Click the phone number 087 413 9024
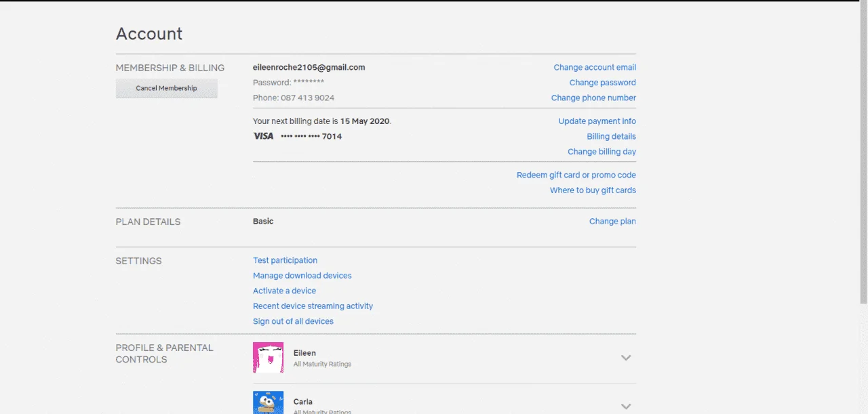Viewport: 868px width, 414px height. tap(307, 98)
